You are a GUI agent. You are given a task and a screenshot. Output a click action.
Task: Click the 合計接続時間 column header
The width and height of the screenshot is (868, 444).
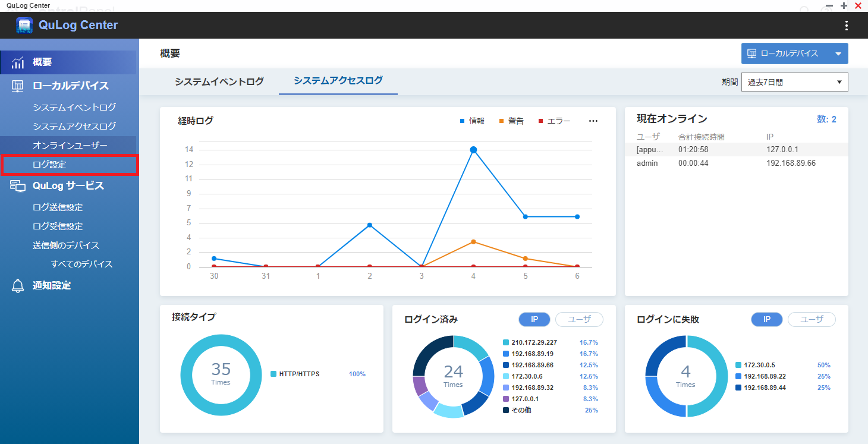pos(702,137)
